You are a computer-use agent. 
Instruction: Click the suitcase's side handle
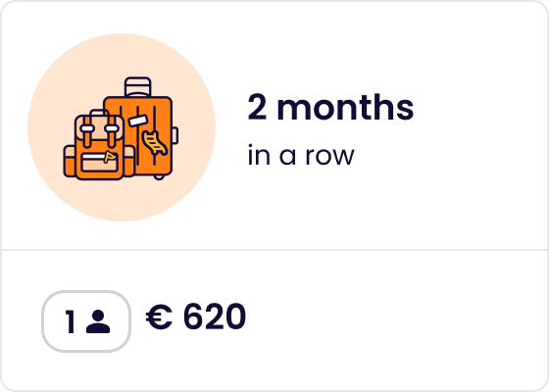(175, 135)
